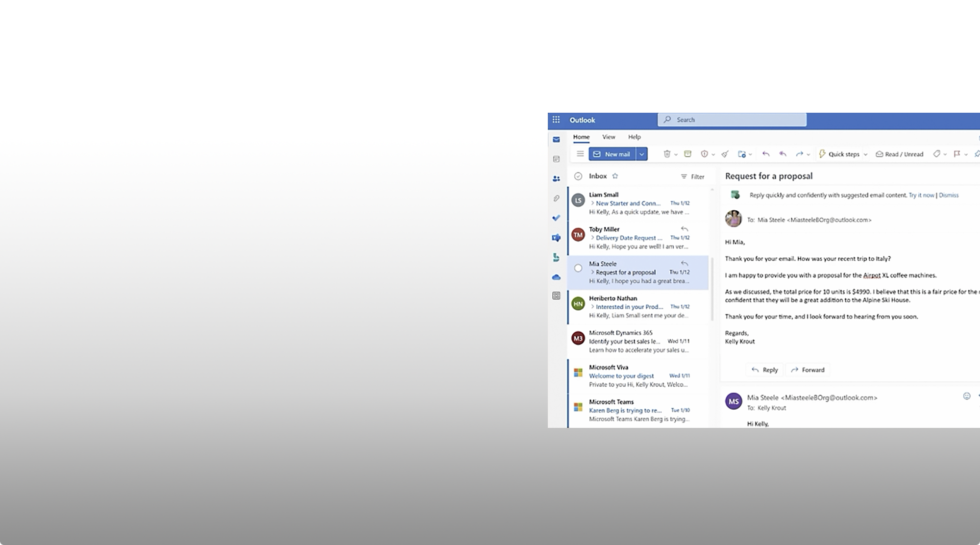The image size is (980, 545).
Task: Click in the Search box
Action: (x=732, y=120)
